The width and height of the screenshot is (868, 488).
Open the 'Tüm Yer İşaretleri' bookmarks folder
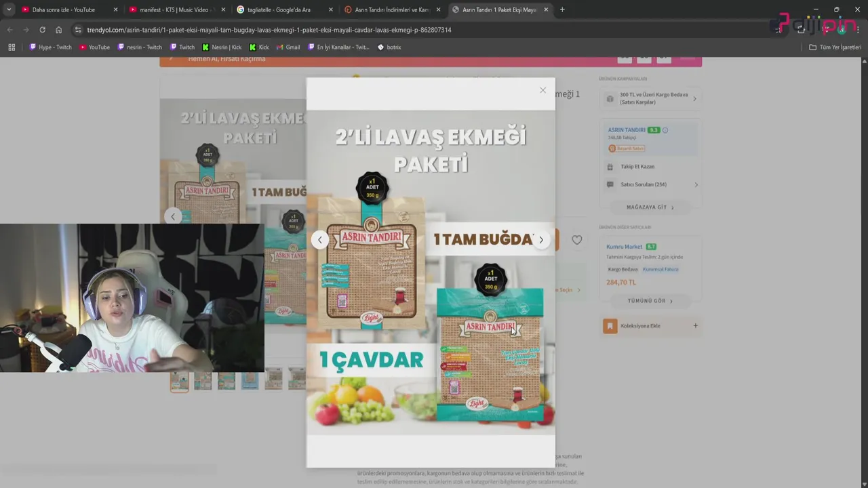click(x=835, y=47)
